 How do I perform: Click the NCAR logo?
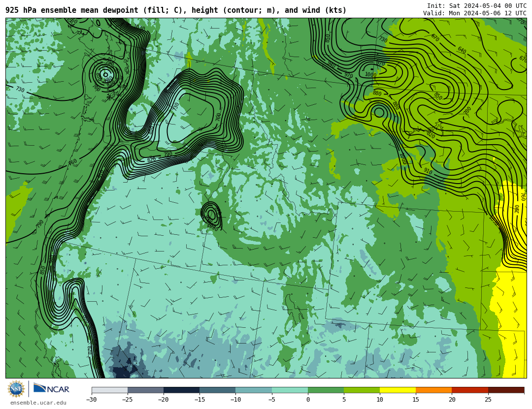(51, 389)
